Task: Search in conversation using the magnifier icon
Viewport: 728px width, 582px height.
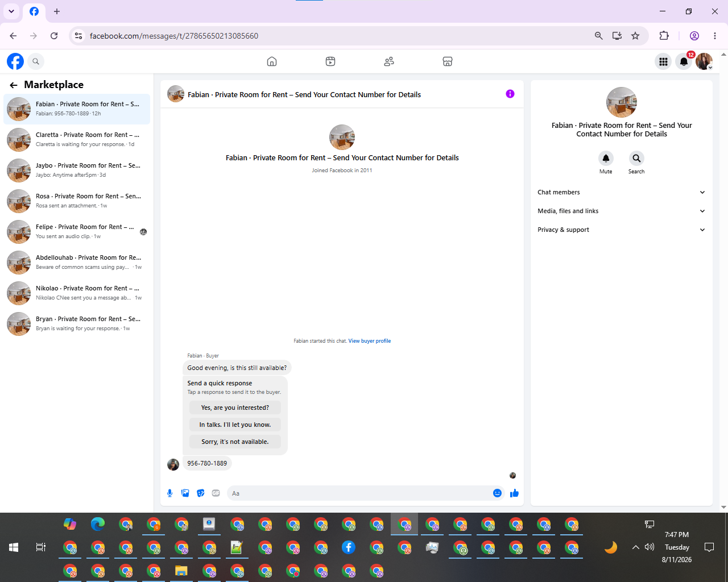Action: click(636, 158)
